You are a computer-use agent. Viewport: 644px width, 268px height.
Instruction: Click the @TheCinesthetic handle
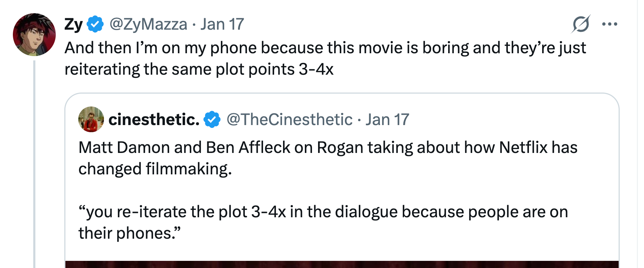click(x=289, y=119)
